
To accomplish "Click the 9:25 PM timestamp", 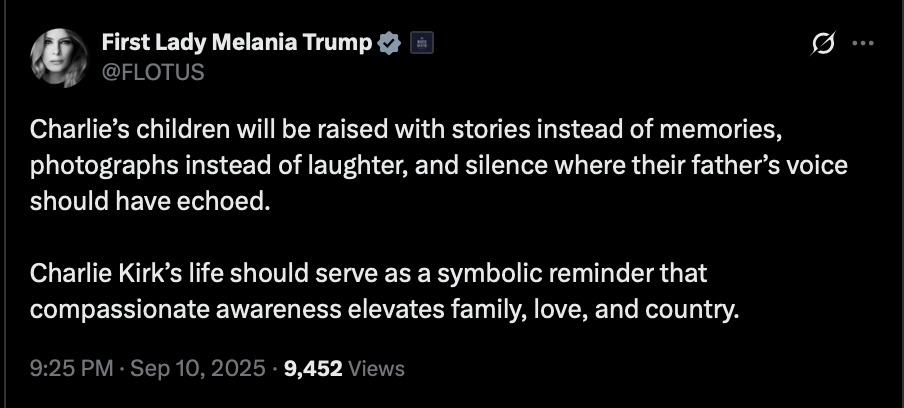I will click(71, 369).
